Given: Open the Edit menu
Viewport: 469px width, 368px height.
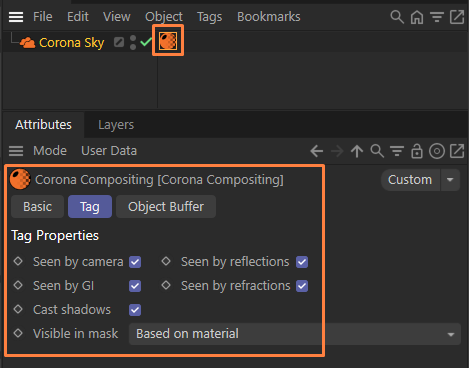Looking at the screenshot, I should point(78,17).
